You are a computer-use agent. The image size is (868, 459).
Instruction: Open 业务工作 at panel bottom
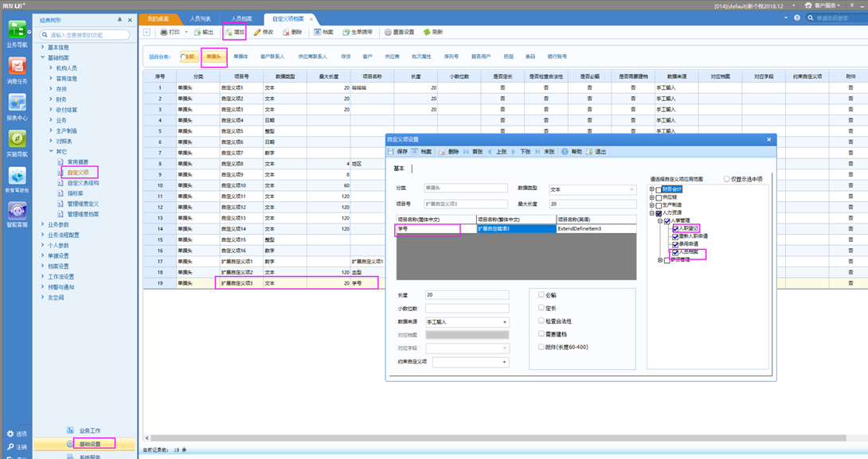tap(90, 430)
